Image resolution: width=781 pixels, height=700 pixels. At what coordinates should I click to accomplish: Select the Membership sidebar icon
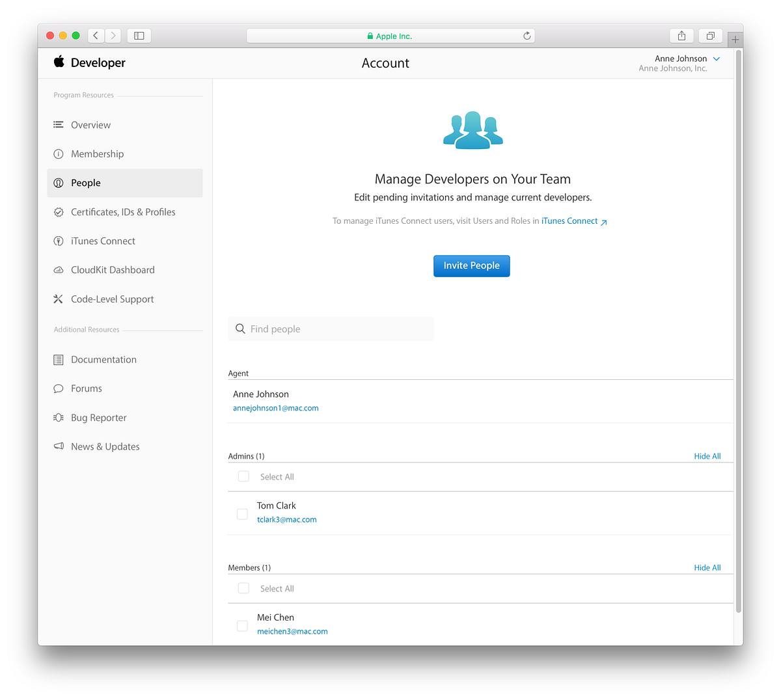(59, 154)
